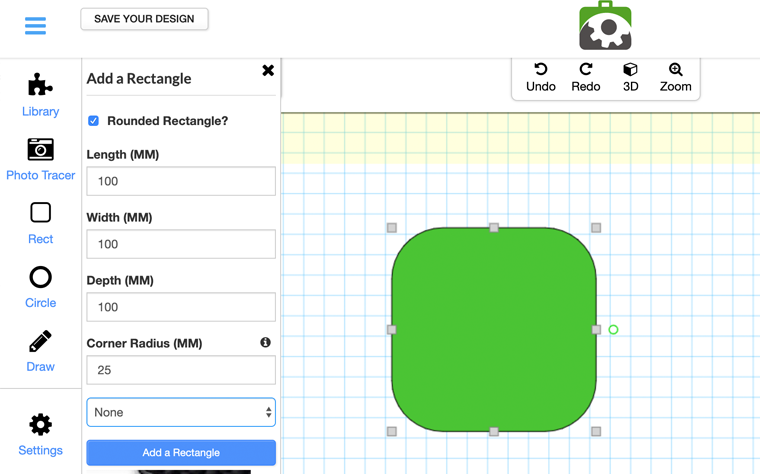Click the bottom-left resize handle
Screen dimensions: 760x474
coord(392,431)
